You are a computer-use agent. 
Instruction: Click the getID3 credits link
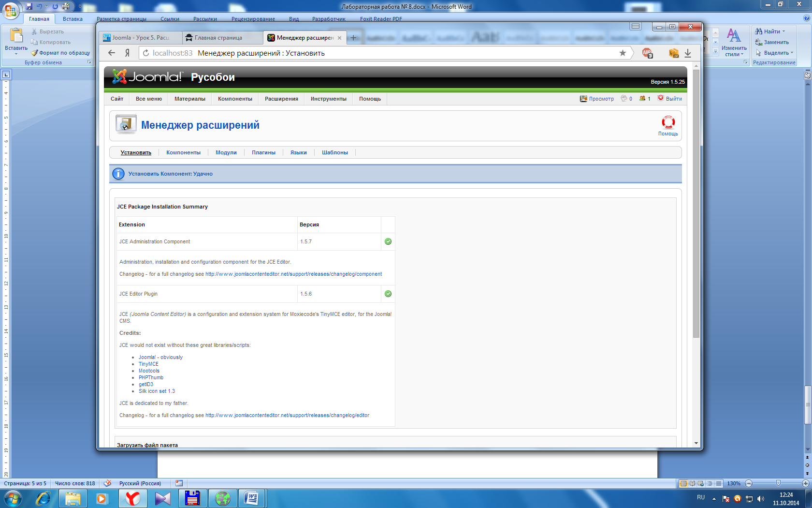click(x=146, y=384)
